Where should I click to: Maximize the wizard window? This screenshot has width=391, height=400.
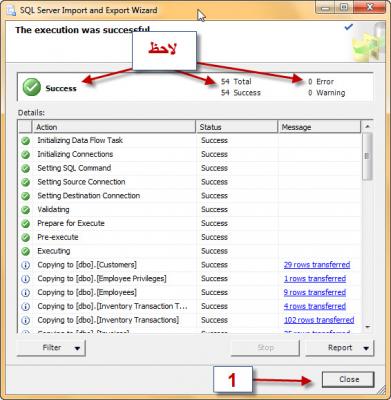pos(345,7)
